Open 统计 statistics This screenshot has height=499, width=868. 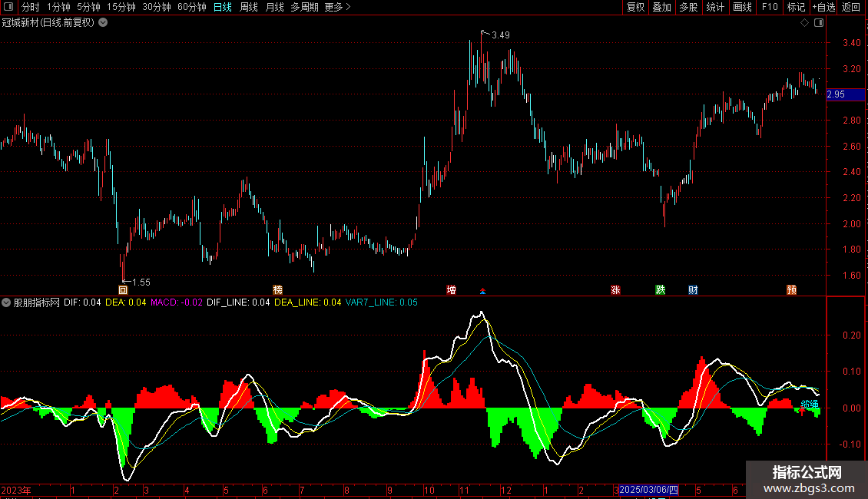(715, 7)
